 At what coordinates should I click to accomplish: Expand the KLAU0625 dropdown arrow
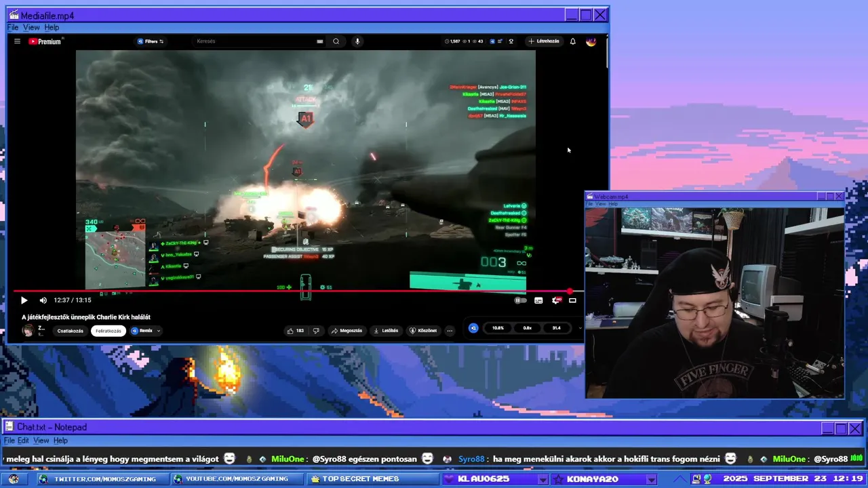pos(542,480)
